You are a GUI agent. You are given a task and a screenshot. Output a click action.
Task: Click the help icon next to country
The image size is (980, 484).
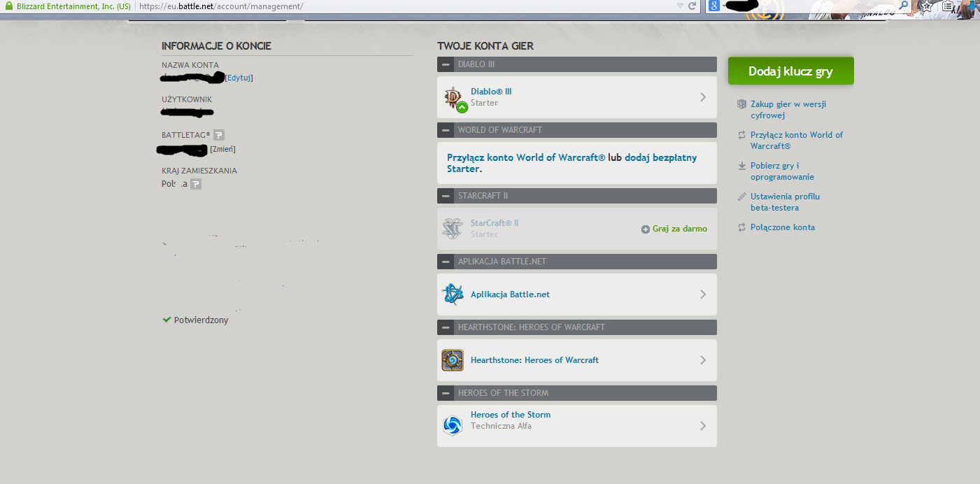point(196,184)
